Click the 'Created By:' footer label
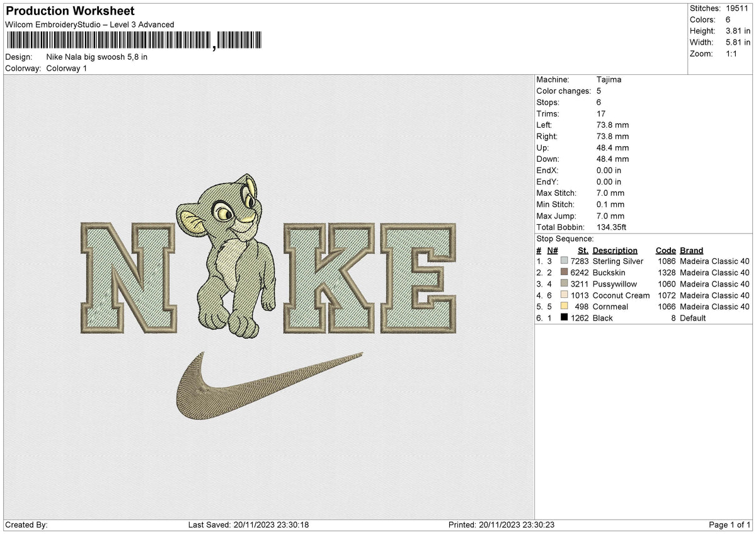 (26, 525)
